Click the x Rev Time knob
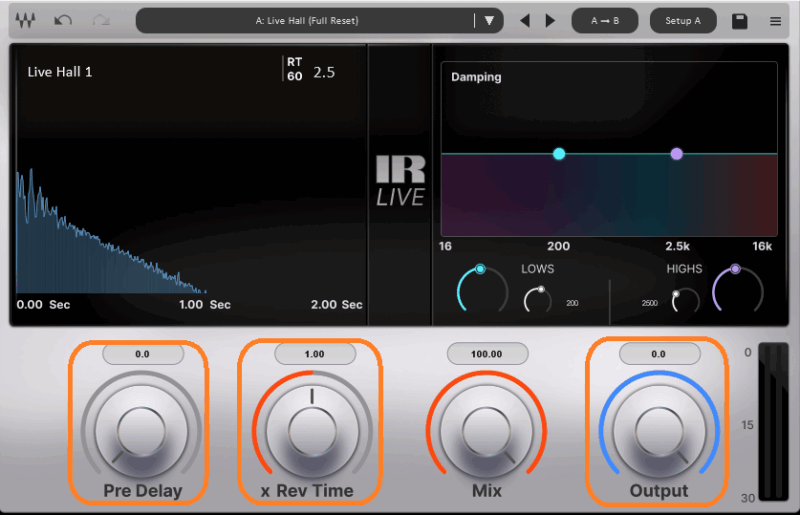Viewport: 800px width, 515px height. [x=312, y=431]
